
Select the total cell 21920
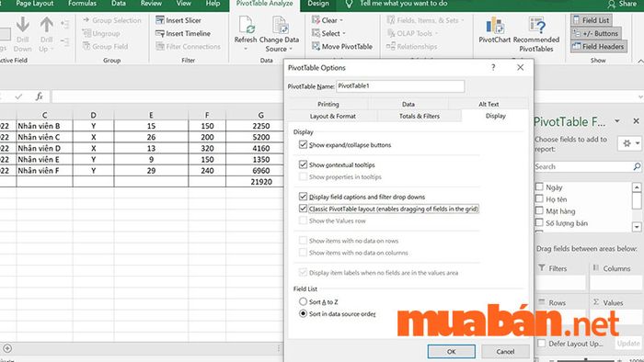[255, 182]
